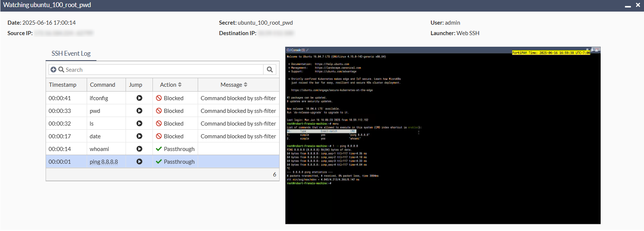The width and height of the screenshot is (644, 231).
Task: Close the Watching ubuntu_100_root_pwd window
Action: point(638,5)
